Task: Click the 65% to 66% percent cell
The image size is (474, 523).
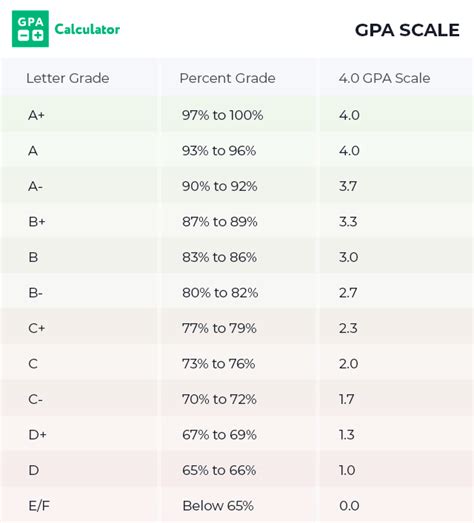Action: point(219,471)
